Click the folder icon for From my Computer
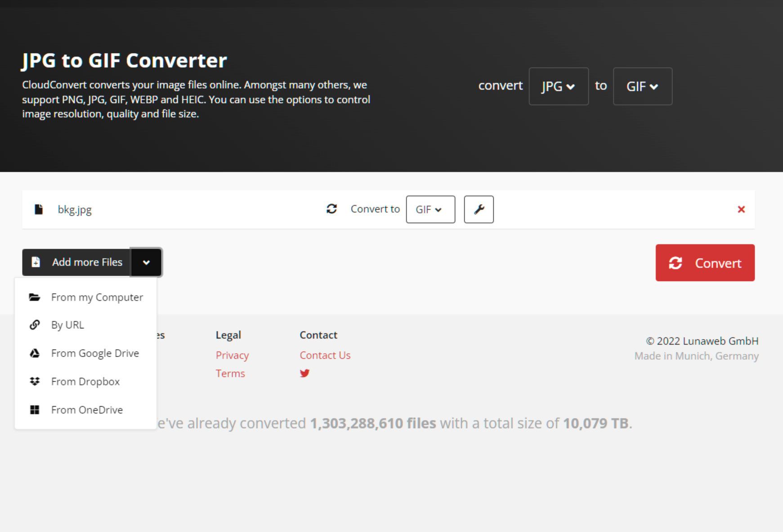 tap(35, 297)
